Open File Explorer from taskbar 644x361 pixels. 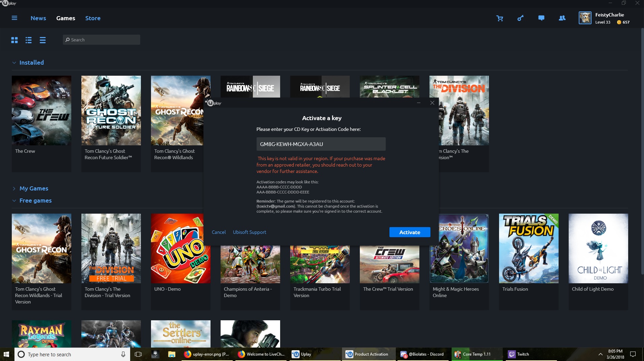click(x=172, y=354)
